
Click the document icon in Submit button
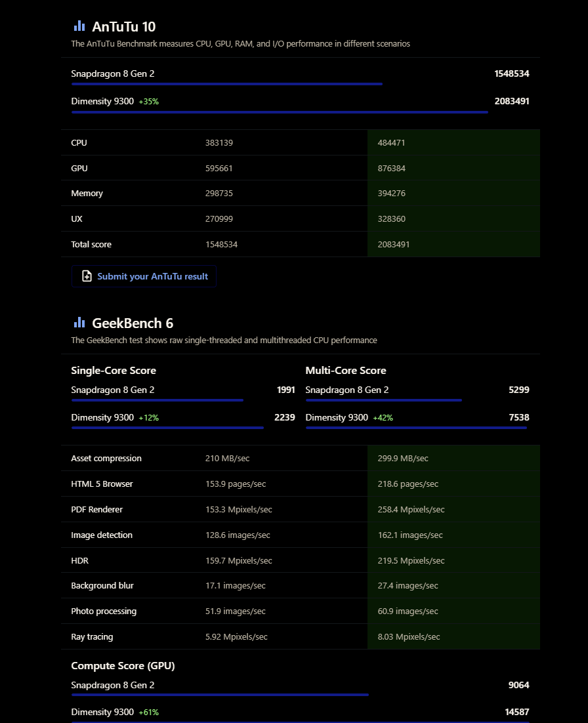(87, 276)
